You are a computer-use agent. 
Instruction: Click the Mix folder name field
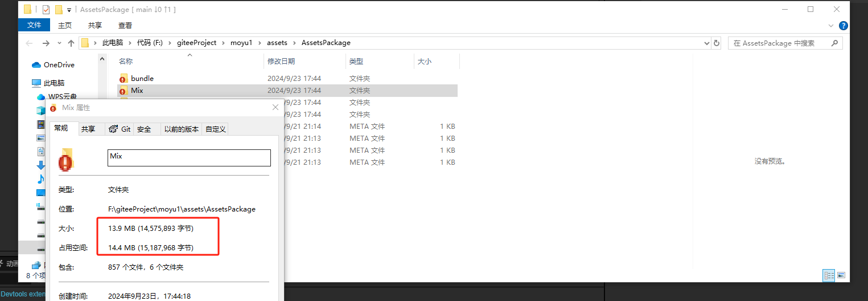(189, 158)
